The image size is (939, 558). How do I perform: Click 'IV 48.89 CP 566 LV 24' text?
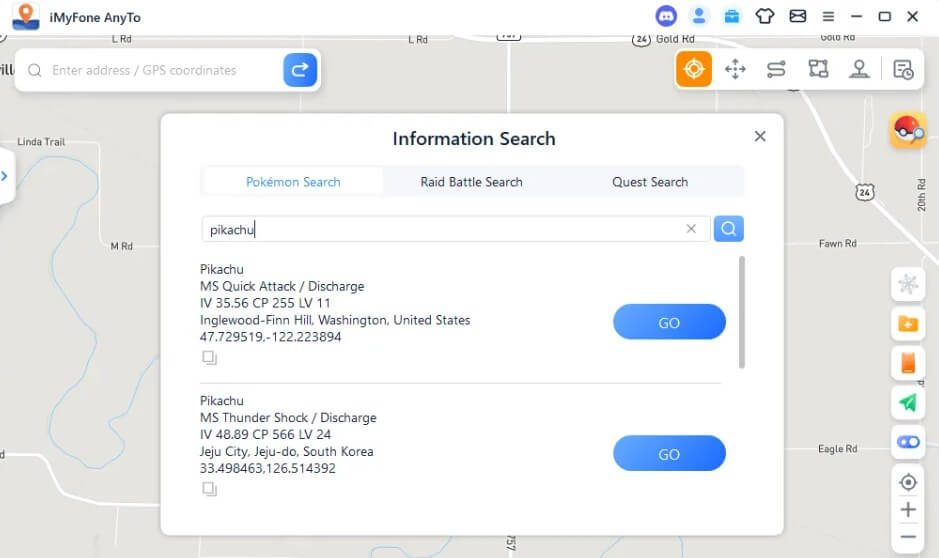click(x=265, y=435)
